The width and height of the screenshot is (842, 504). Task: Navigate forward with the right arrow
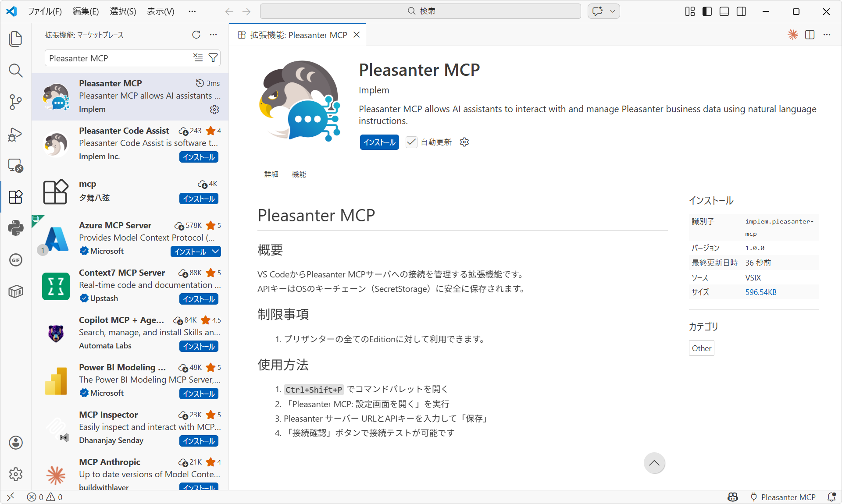point(246,11)
